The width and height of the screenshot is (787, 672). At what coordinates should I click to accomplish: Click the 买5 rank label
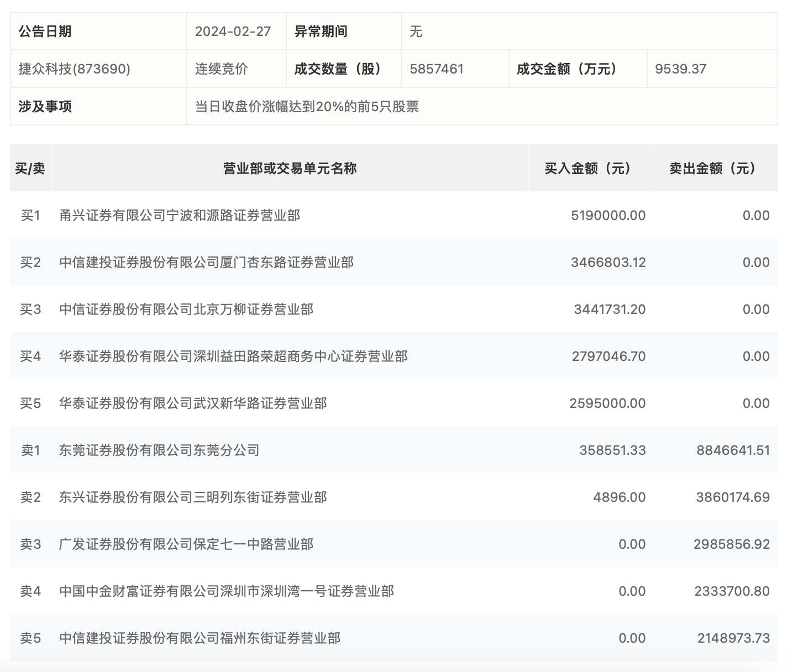tap(30, 403)
